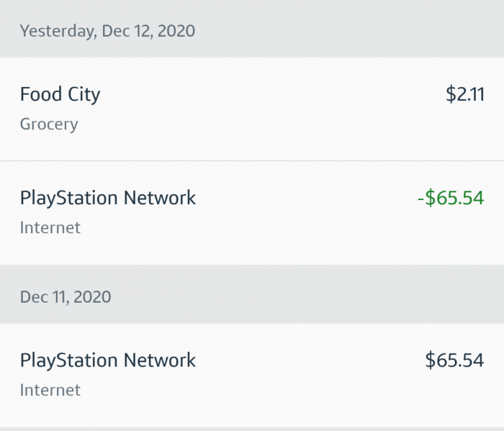Select the Grocery category label
Image resolution: width=504 pixels, height=431 pixels.
tap(49, 124)
